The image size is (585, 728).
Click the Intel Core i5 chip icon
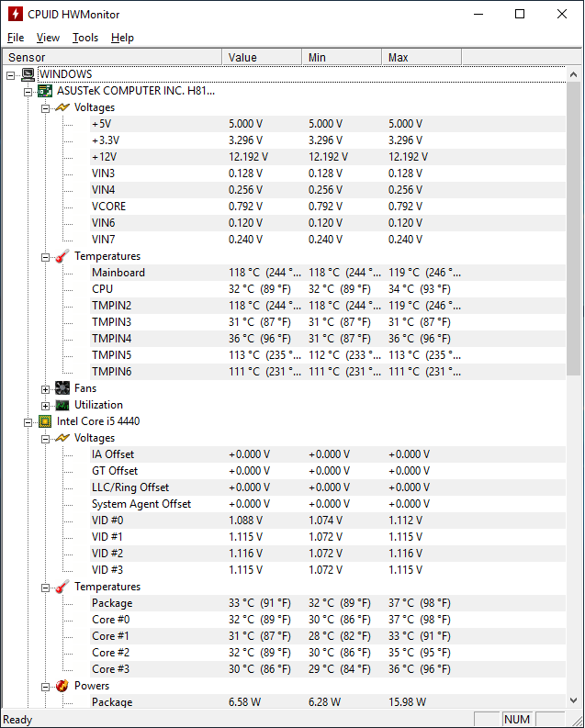click(45, 421)
